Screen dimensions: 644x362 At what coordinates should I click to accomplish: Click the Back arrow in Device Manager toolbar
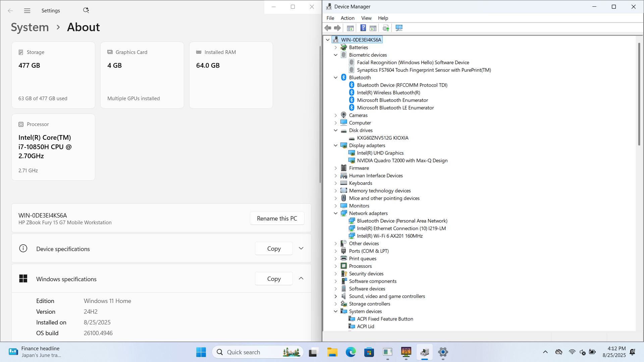pyautogui.click(x=328, y=28)
